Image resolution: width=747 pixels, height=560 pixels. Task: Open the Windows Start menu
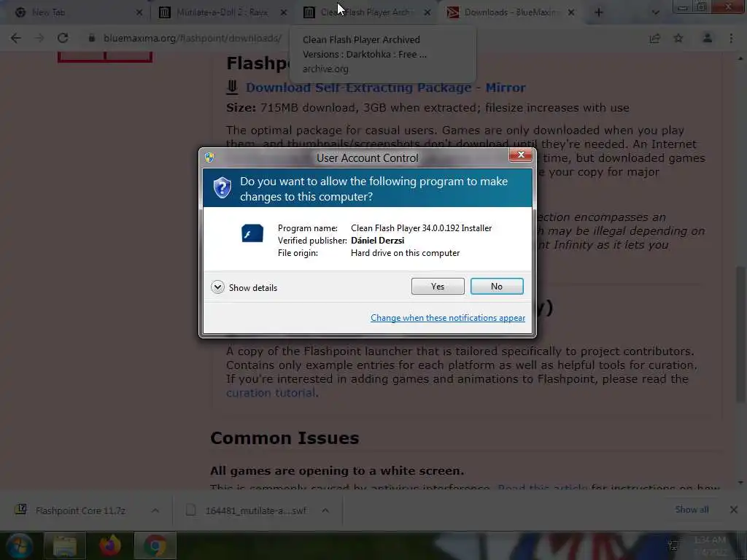(x=20, y=545)
